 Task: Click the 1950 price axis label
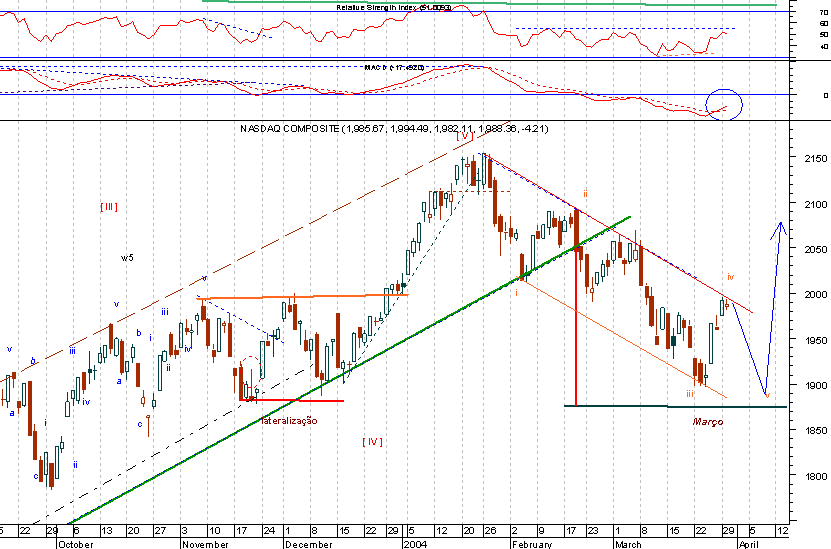[x=815, y=340]
